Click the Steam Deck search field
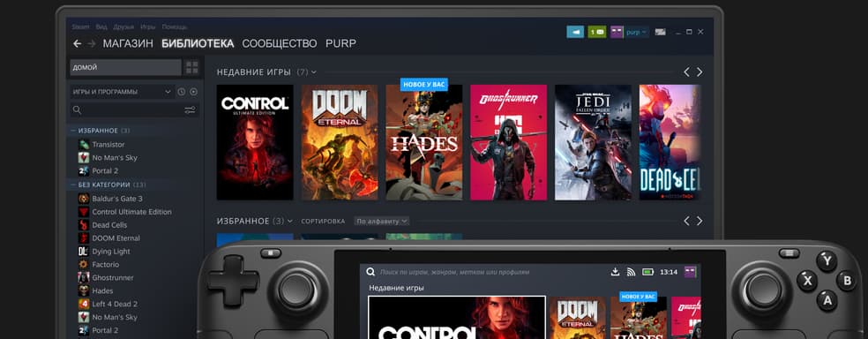This screenshot has height=339, width=868. pyautogui.click(x=454, y=272)
